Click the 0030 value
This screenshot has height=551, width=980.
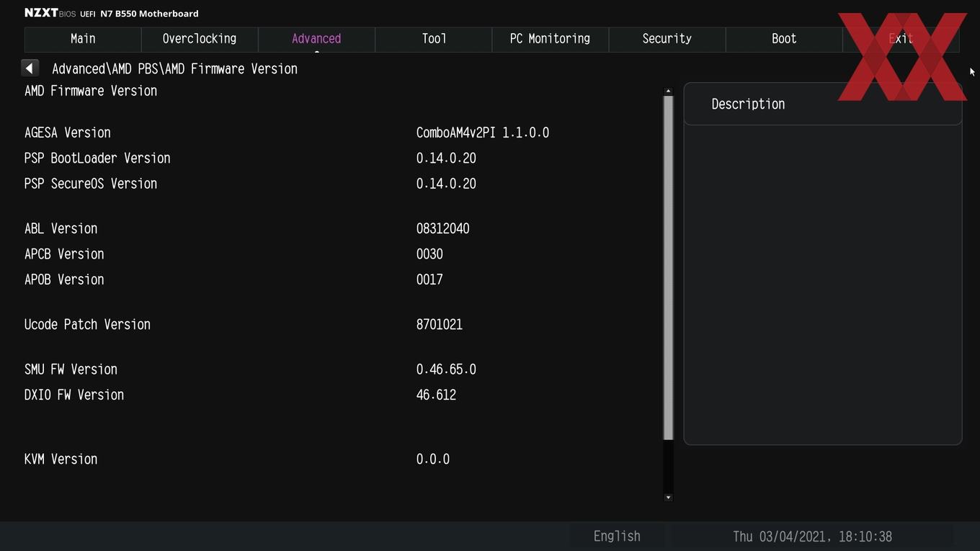pos(429,254)
